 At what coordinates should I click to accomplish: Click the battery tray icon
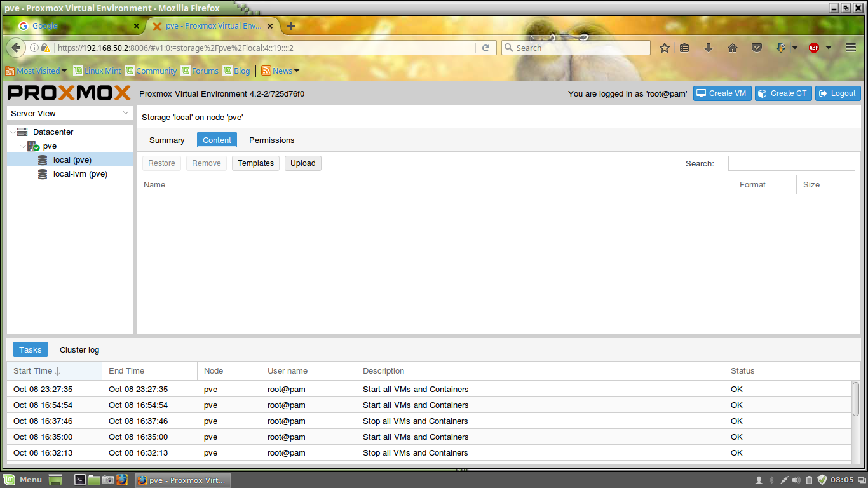(809, 480)
